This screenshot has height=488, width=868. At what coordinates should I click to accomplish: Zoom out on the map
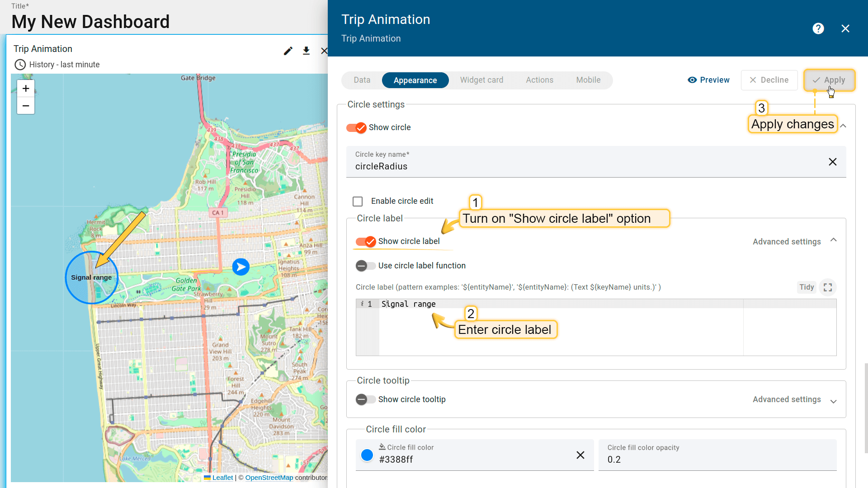pyautogui.click(x=26, y=106)
